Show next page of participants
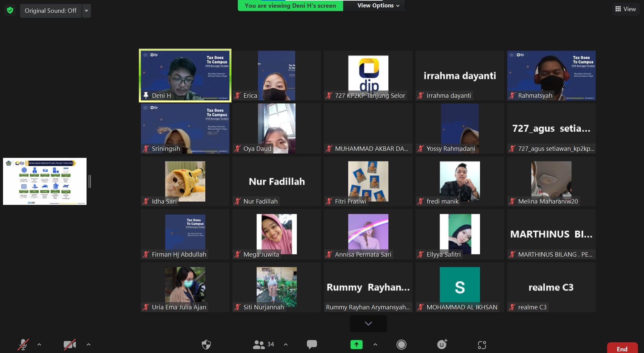This screenshot has width=644, height=353. [x=368, y=323]
